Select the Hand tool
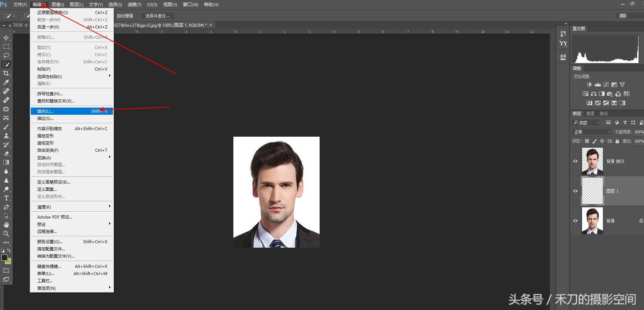644x310 pixels. point(6,225)
